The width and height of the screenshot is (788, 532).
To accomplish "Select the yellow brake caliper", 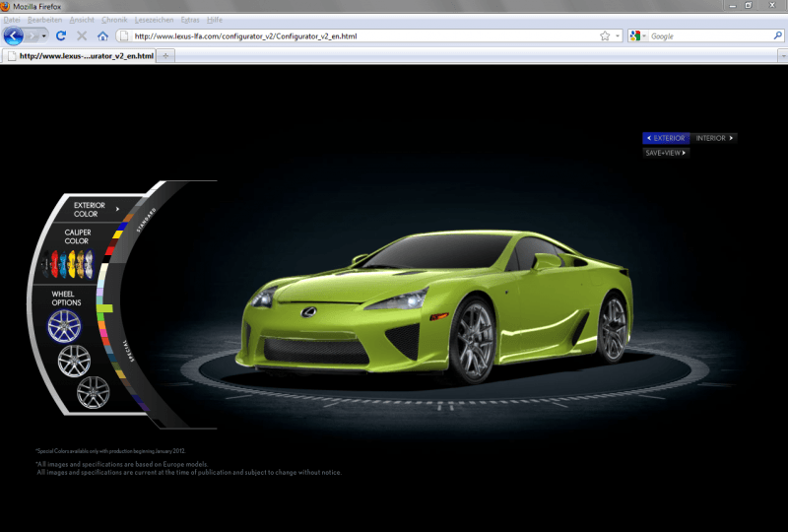I will (x=72, y=264).
